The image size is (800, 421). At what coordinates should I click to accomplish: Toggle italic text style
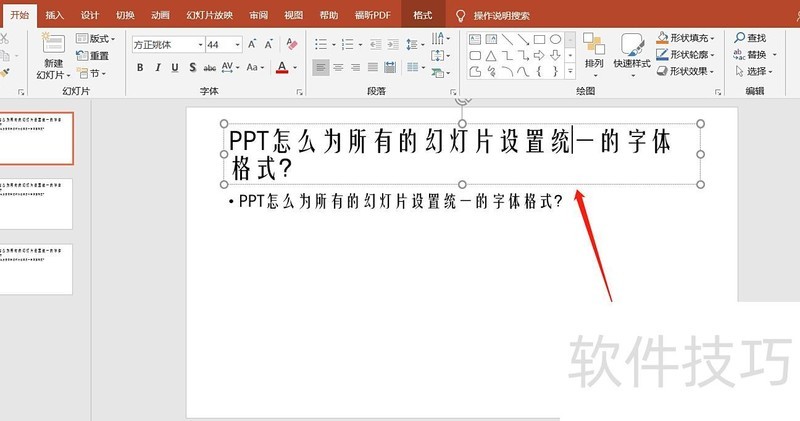pyautogui.click(x=157, y=68)
